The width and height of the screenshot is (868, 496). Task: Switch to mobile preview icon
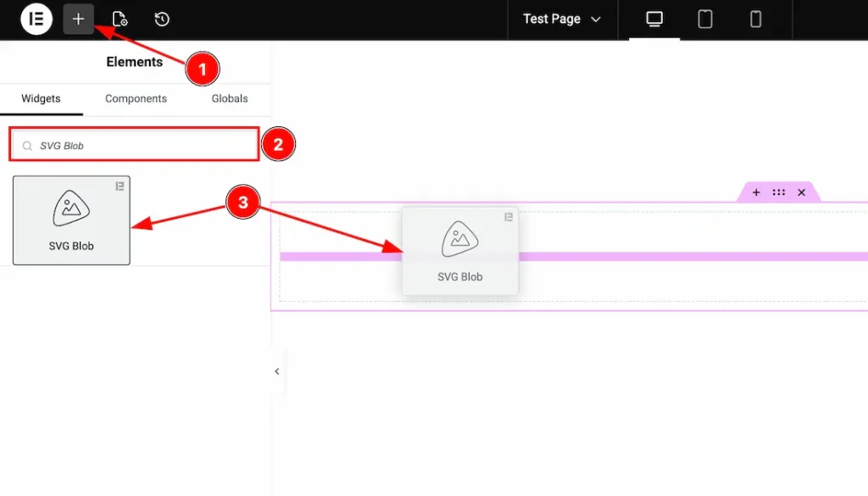coord(755,19)
